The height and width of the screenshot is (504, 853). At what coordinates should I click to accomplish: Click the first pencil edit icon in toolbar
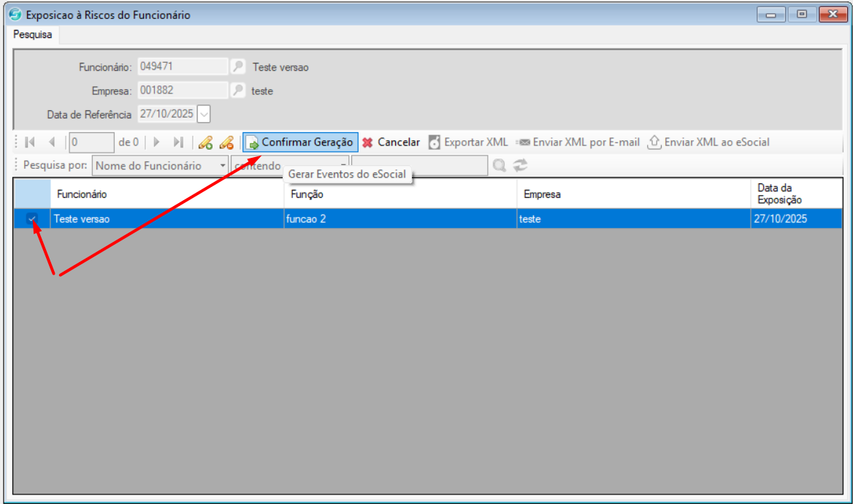(205, 142)
